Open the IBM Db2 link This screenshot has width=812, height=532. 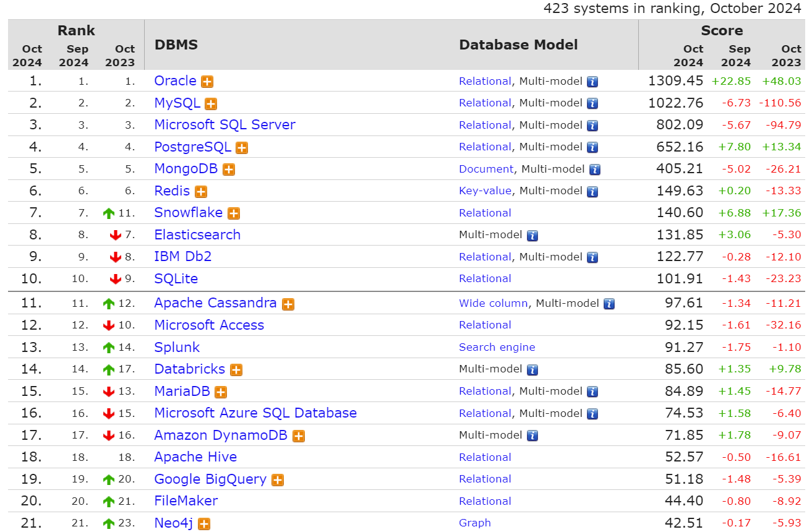[183, 256]
